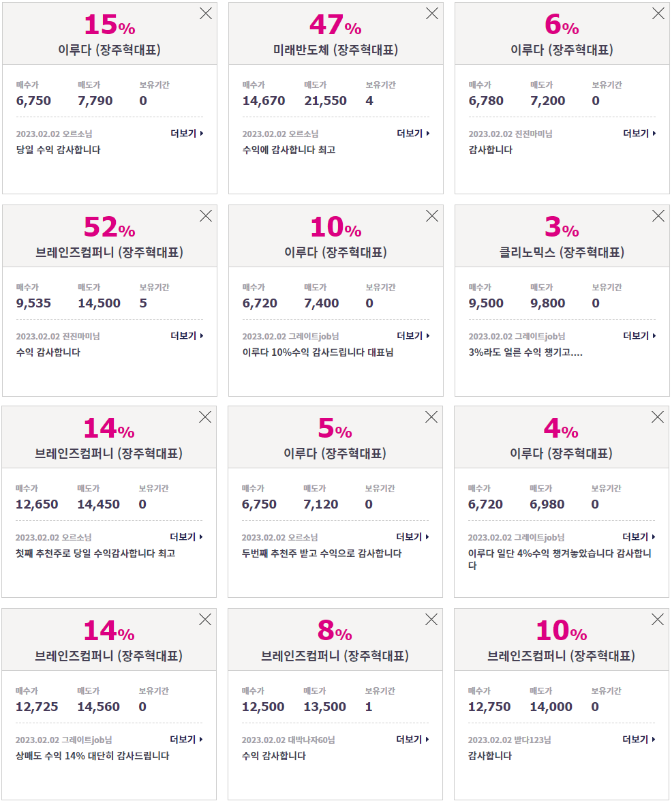
Task: Click the 미래반도체 (장주혁대표) card title
Action: point(335,50)
